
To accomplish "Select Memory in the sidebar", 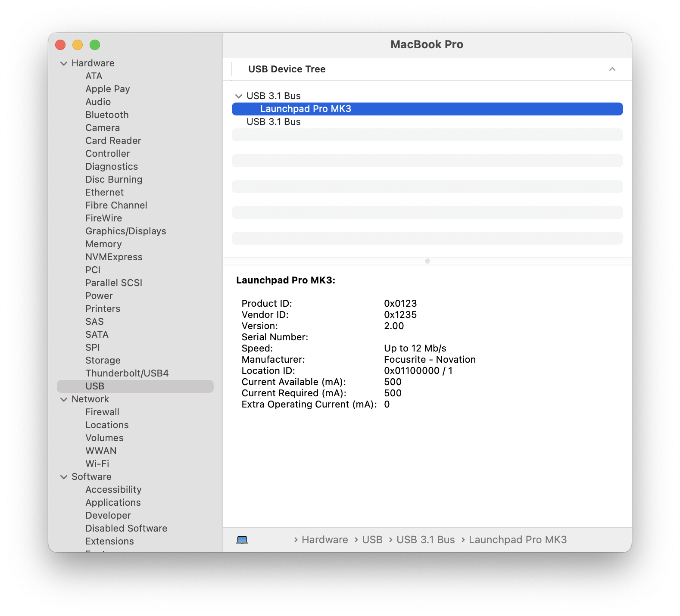I will [103, 244].
